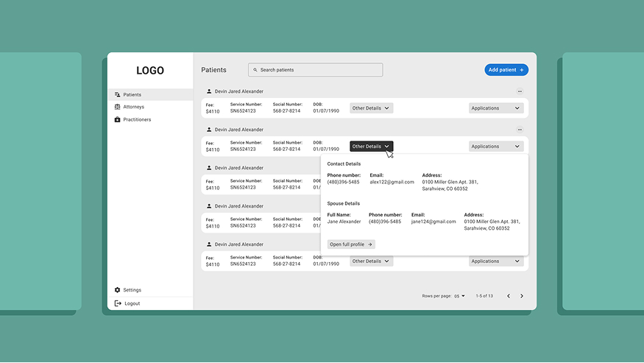Image resolution: width=644 pixels, height=363 pixels.
Task: Click the magnifier icon in search box
Action: (255, 70)
